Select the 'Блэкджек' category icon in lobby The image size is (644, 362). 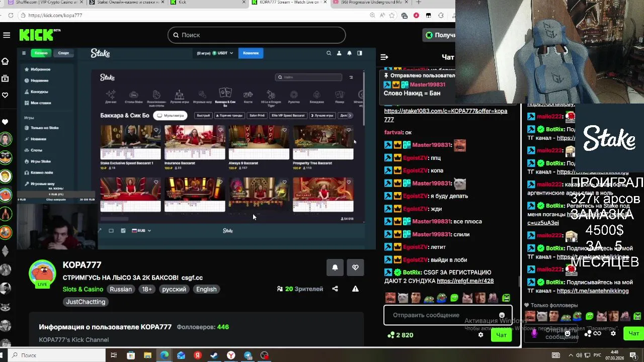coord(316,97)
